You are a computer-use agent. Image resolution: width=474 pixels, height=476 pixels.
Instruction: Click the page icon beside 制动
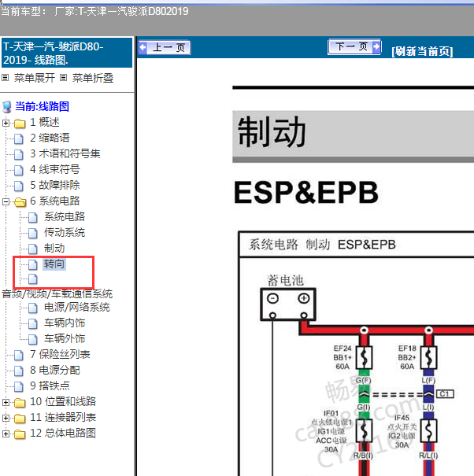[x=33, y=249]
